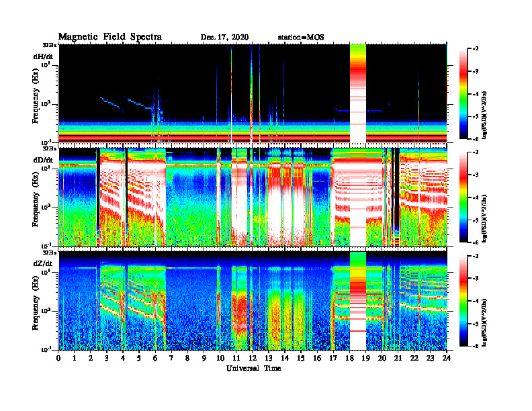
Task: Click the 18–19 UT data gap in dH/dt panel
Action: point(358,93)
